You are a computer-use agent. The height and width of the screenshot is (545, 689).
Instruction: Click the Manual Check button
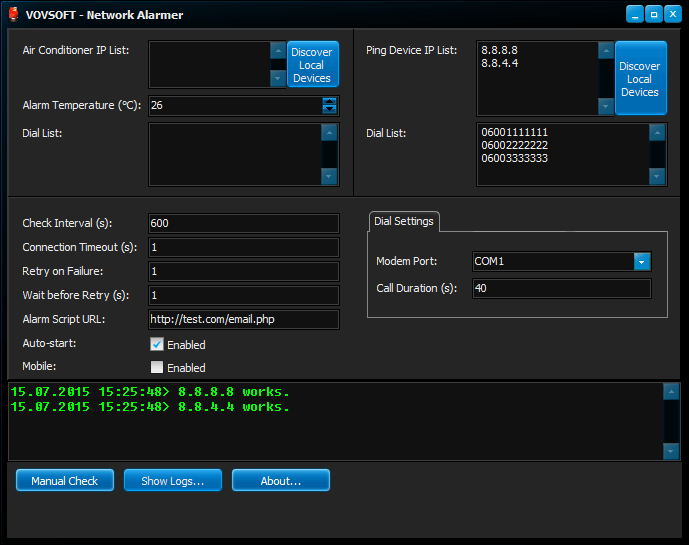65,481
